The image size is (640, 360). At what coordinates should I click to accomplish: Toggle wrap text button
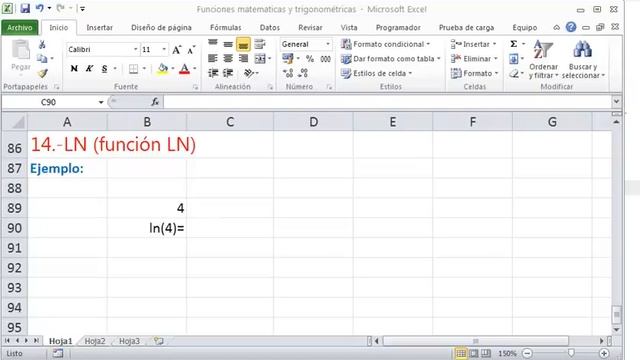[260, 44]
